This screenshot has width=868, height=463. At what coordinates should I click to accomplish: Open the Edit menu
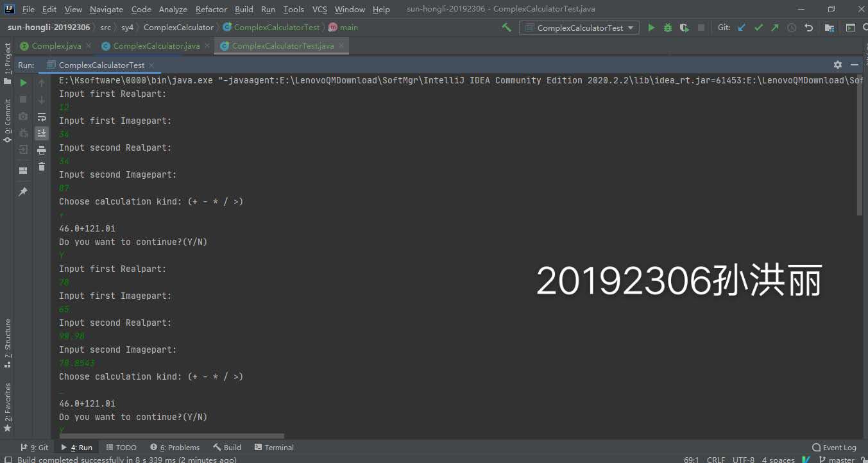[x=49, y=10]
